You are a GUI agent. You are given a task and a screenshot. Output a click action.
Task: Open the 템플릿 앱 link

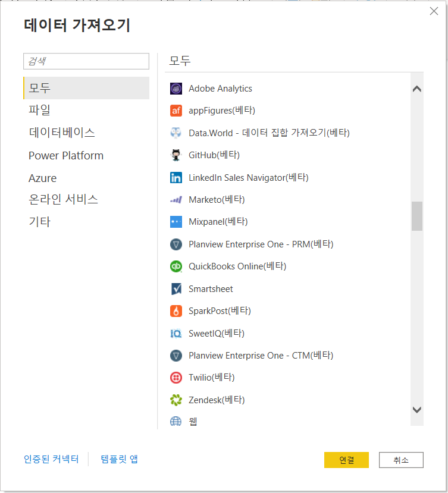tap(119, 459)
